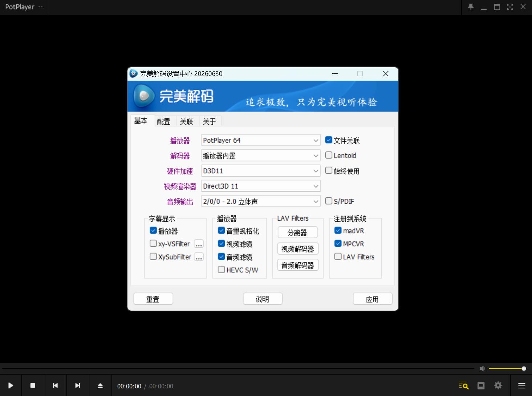Expand the 播放器 PotPlayer 64 dropdown
The image size is (532, 396).
(261, 140)
